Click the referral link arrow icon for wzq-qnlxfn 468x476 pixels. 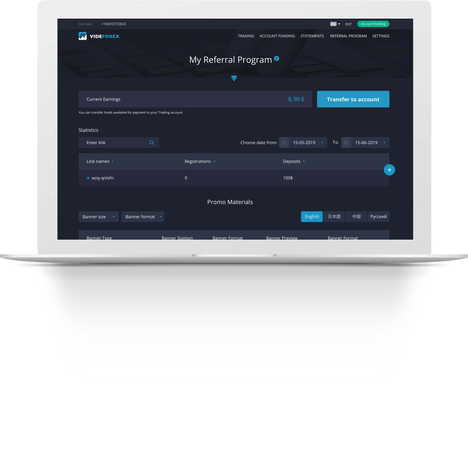click(87, 178)
